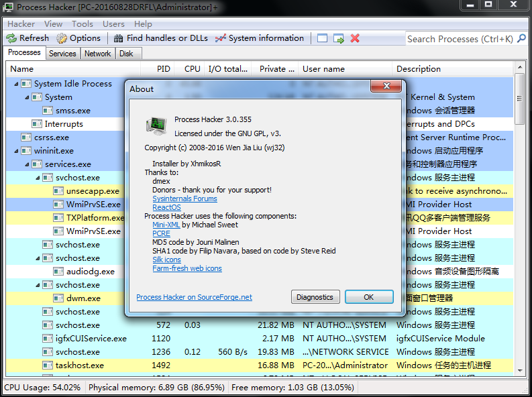Image resolution: width=532 pixels, height=397 pixels.
Task: Sort by the PID column header
Action: point(158,69)
